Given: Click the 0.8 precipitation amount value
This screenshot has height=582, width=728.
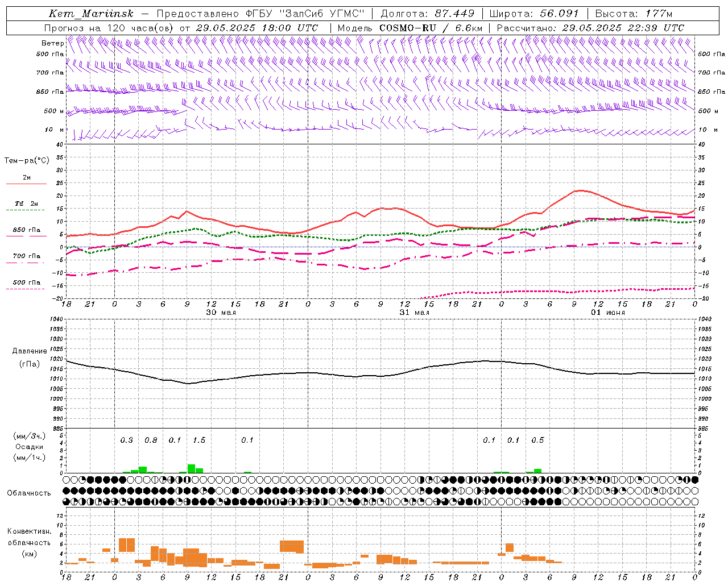Looking at the screenshot, I should [x=151, y=440].
